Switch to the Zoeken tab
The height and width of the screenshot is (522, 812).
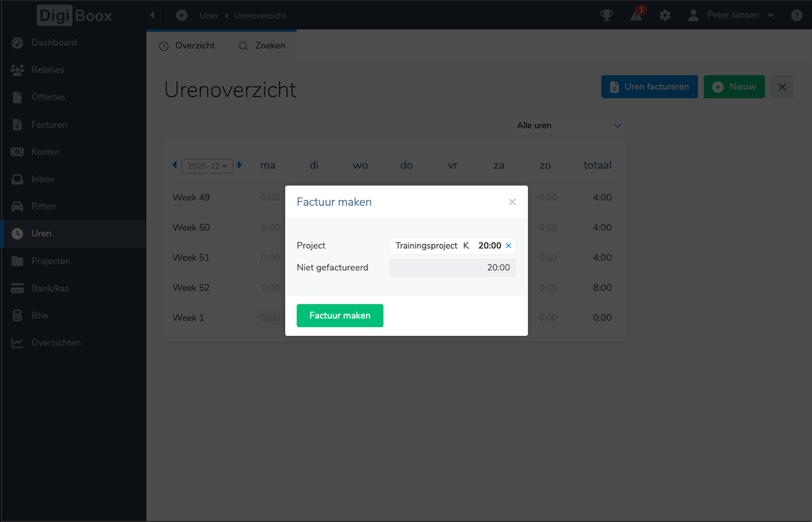262,46
